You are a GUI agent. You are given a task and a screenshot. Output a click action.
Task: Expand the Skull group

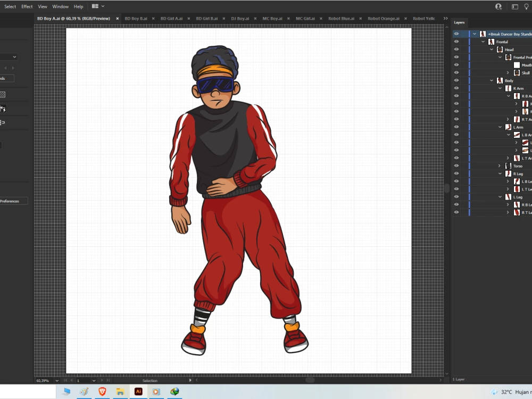point(508,72)
